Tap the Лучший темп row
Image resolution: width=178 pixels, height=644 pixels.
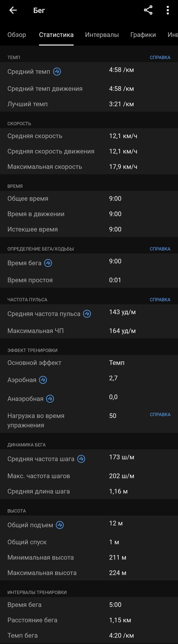point(89,104)
